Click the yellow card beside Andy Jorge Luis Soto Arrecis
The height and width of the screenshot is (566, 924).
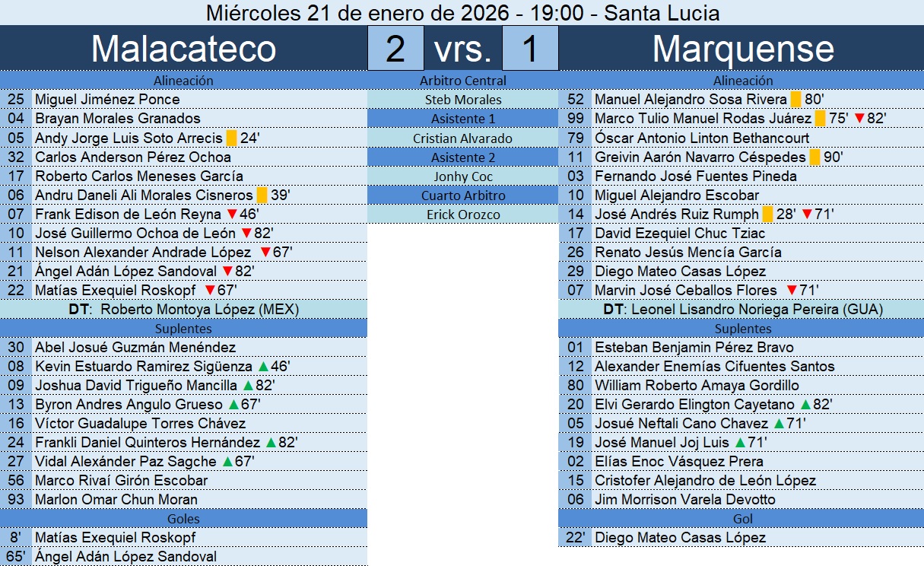pos(230,138)
